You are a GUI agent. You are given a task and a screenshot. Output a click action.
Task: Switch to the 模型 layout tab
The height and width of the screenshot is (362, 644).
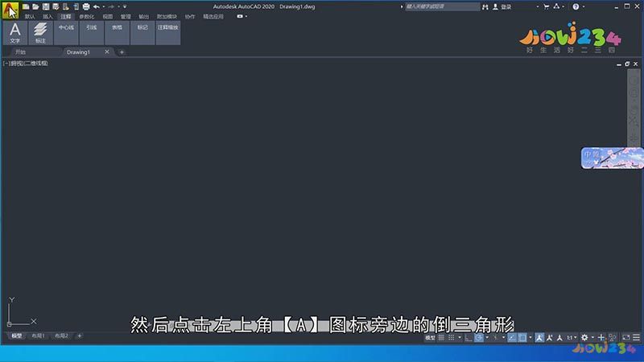tap(16, 335)
